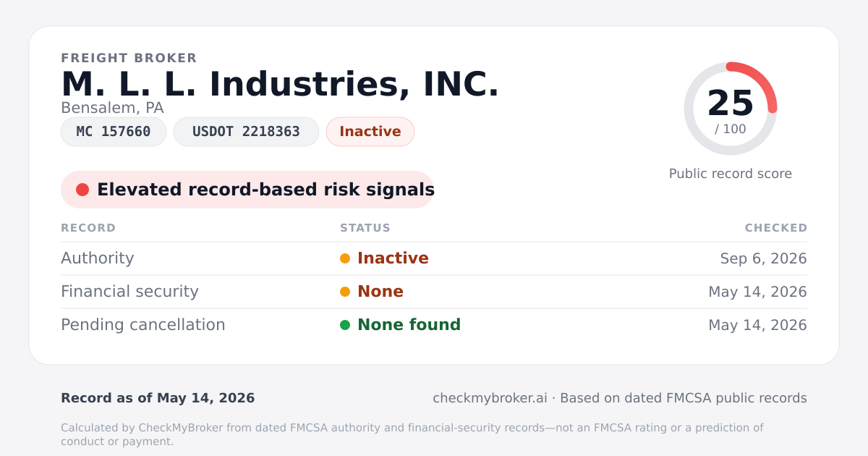Select the USDOT 2218363 badge
Viewport: 868px width, 456px height.
click(246, 132)
